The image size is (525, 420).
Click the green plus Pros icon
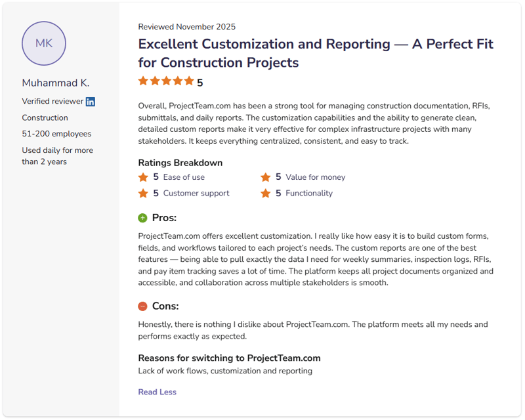143,218
